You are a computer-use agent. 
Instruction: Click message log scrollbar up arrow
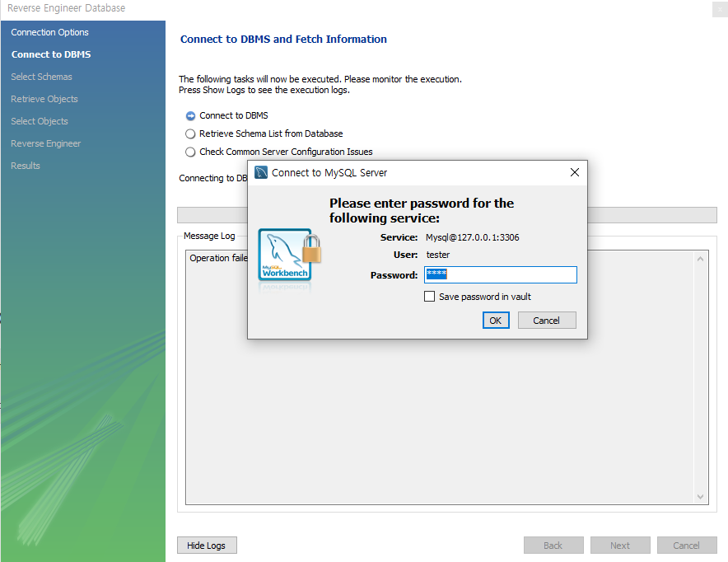tap(700, 259)
